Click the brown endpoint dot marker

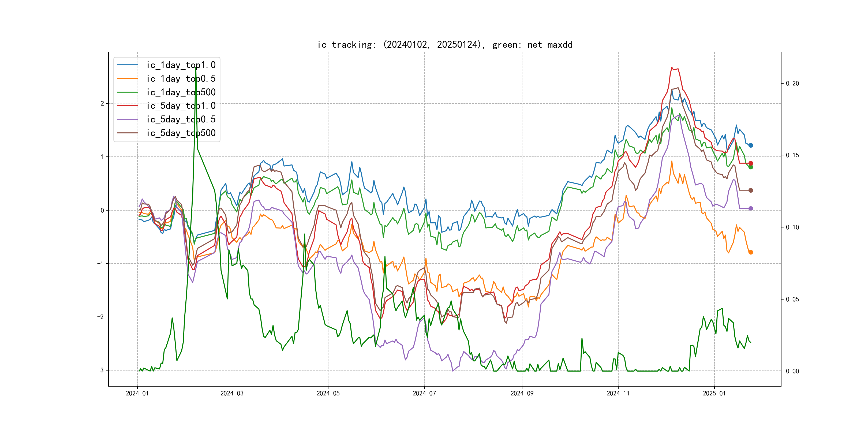pos(751,190)
